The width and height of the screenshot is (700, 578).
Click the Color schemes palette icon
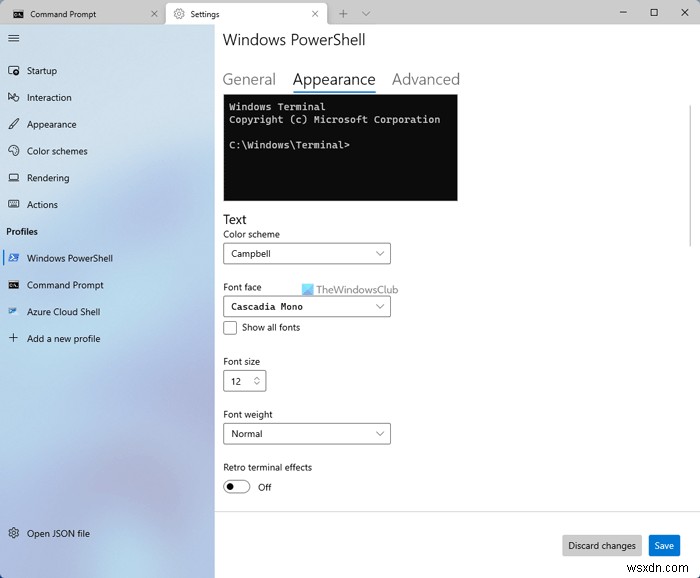coord(14,151)
